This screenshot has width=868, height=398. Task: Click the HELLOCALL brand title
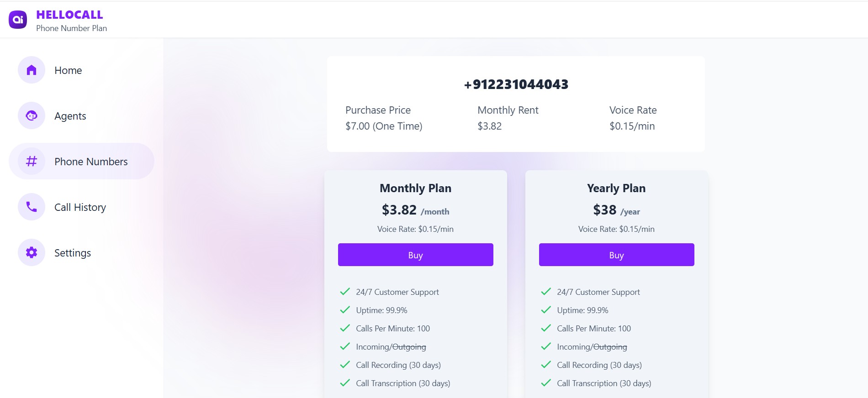click(x=70, y=14)
